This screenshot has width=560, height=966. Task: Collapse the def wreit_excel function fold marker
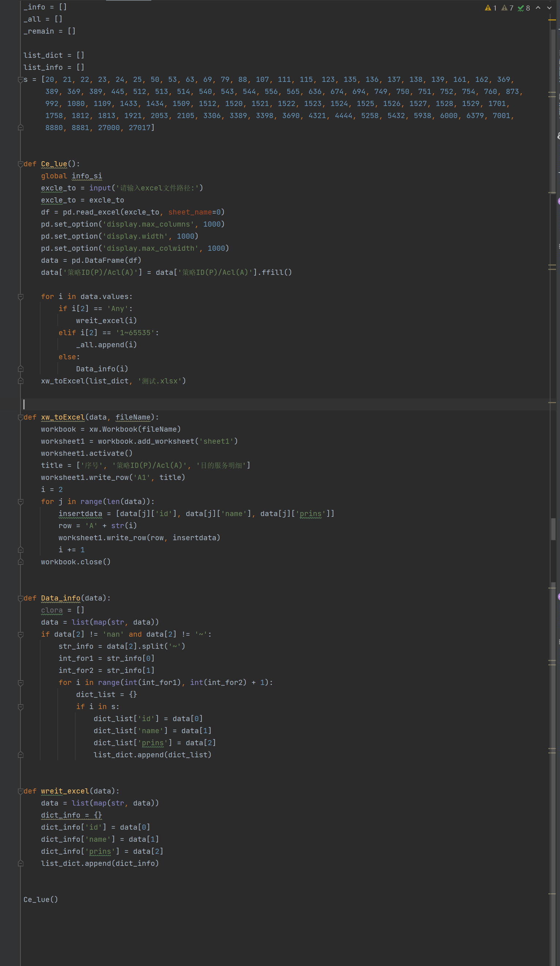pos(21,791)
